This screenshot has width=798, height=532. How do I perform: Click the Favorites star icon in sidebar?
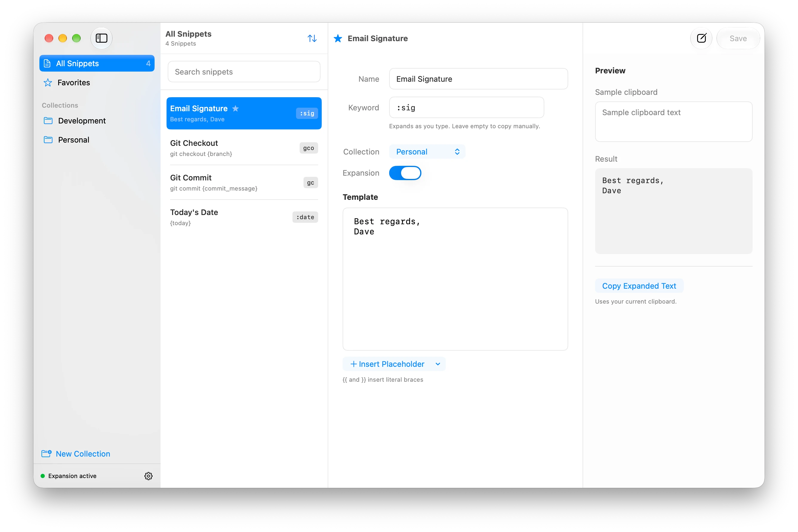coord(48,82)
